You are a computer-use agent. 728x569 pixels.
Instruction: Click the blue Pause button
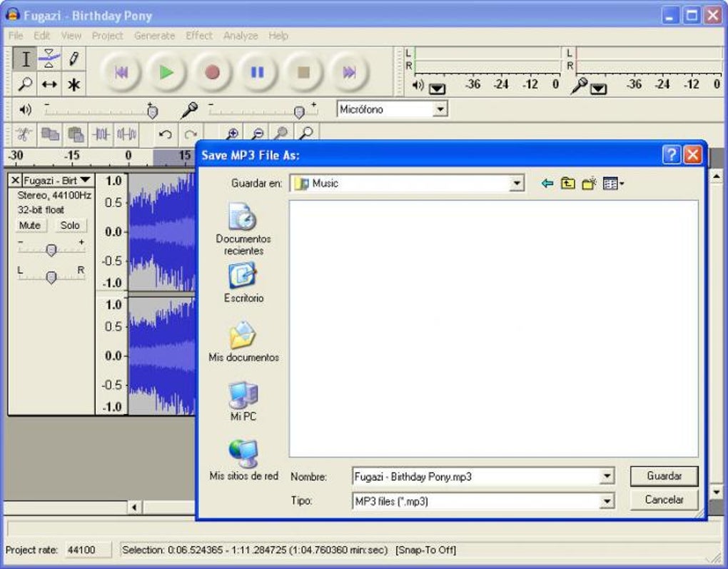(x=258, y=72)
